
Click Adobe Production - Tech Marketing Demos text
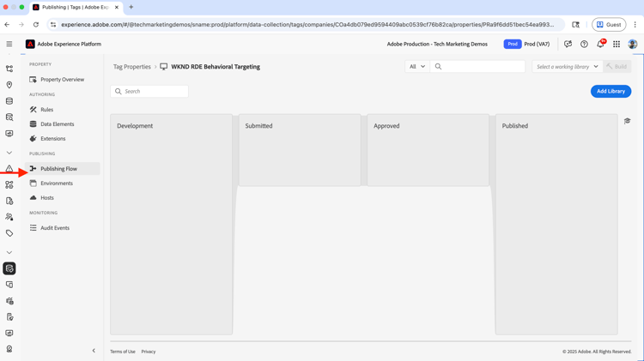[x=437, y=44]
